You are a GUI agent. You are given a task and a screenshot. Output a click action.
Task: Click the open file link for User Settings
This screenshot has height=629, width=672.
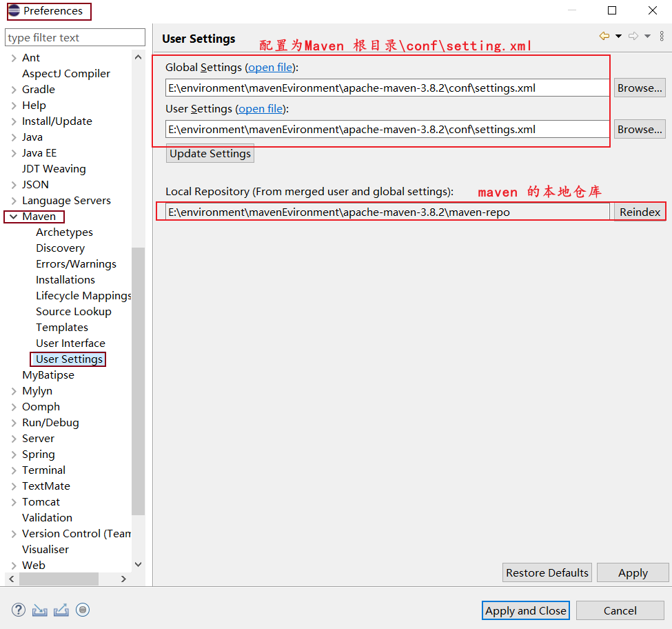(x=261, y=109)
